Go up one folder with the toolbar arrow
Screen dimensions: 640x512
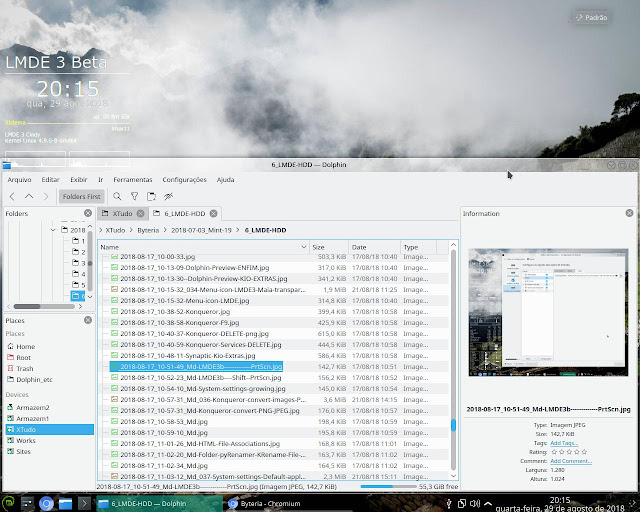click(x=29, y=197)
